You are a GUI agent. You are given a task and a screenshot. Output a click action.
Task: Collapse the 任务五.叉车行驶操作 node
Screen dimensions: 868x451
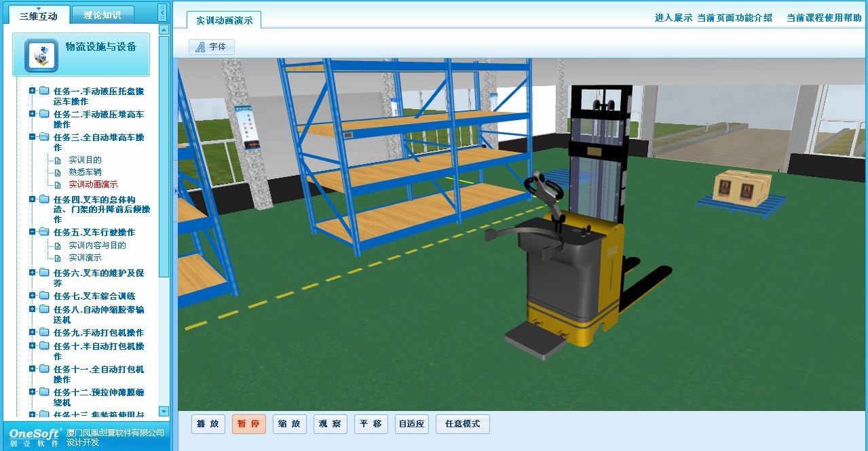pyautogui.click(x=32, y=232)
